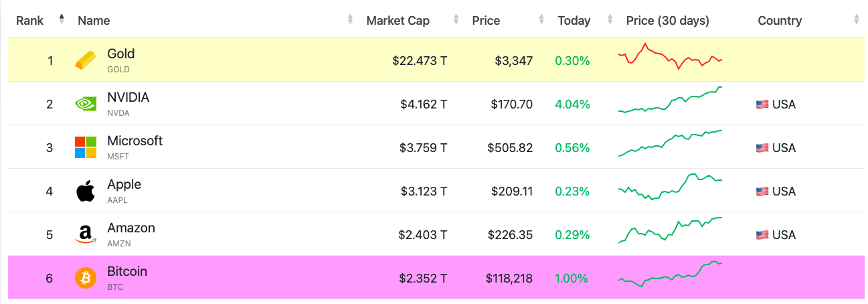
Task: Open NVIDIA's 30-day price chart
Action: 671,100
